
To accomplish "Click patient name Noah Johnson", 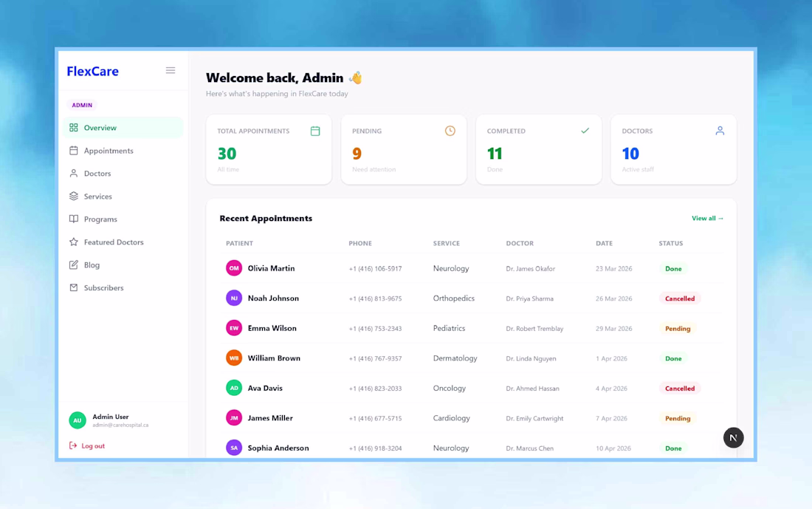I will pos(273,298).
